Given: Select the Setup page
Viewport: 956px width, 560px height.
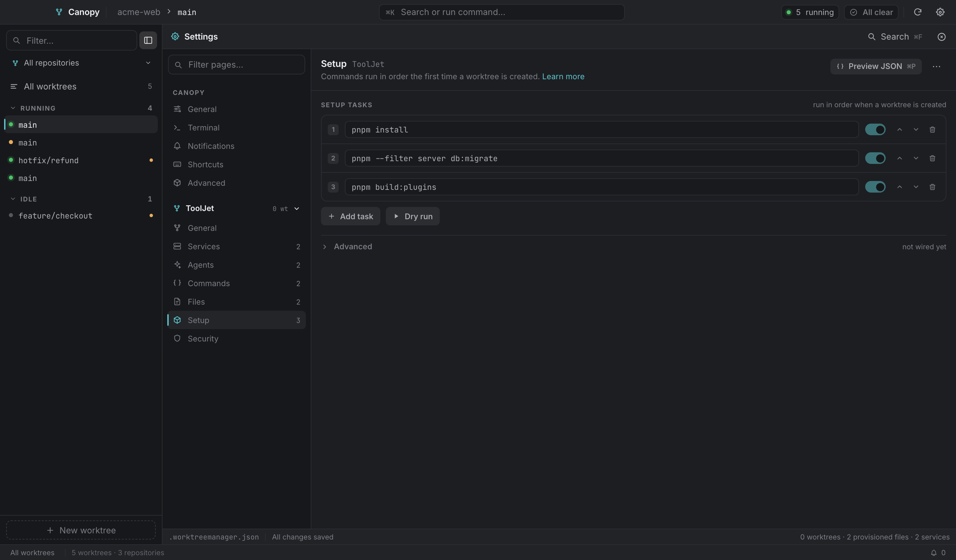Looking at the screenshot, I should 236,320.
